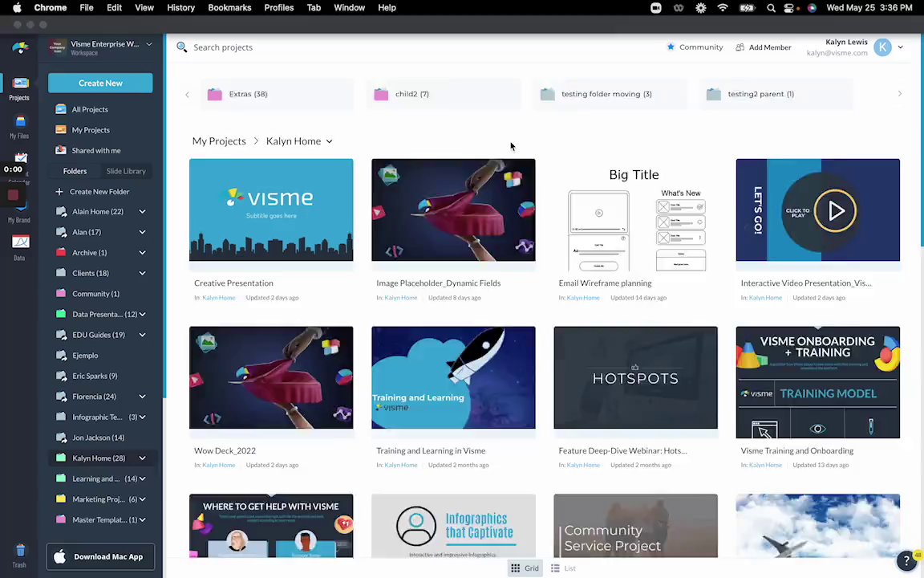Click the My Projects folder icon
The image size is (924, 578).
click(61, 130)
